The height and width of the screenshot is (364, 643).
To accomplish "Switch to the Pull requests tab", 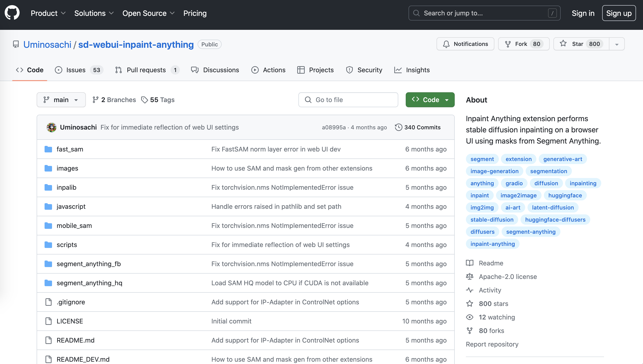I will (147, 70).
